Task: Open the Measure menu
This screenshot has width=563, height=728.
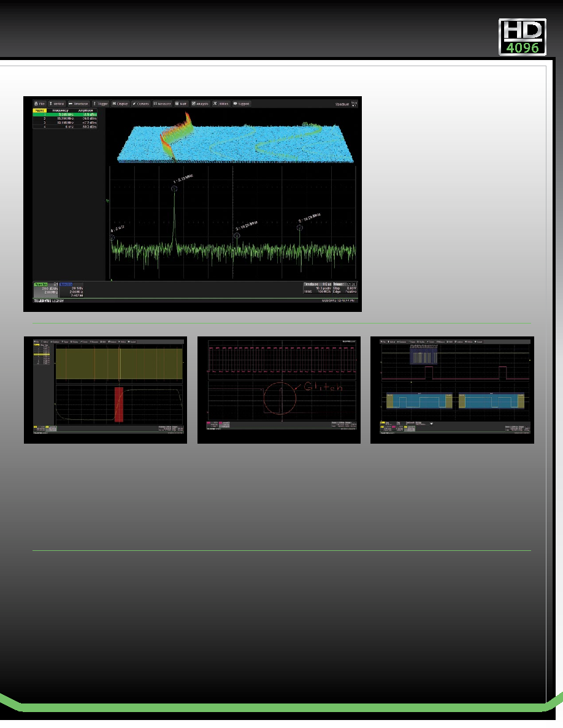Action: pos(163,104)
